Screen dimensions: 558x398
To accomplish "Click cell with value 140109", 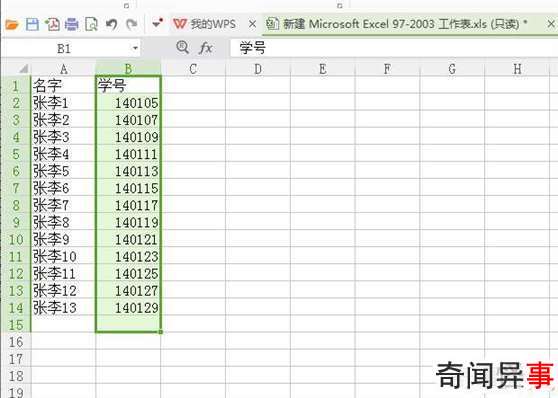I will coord(128,137).
